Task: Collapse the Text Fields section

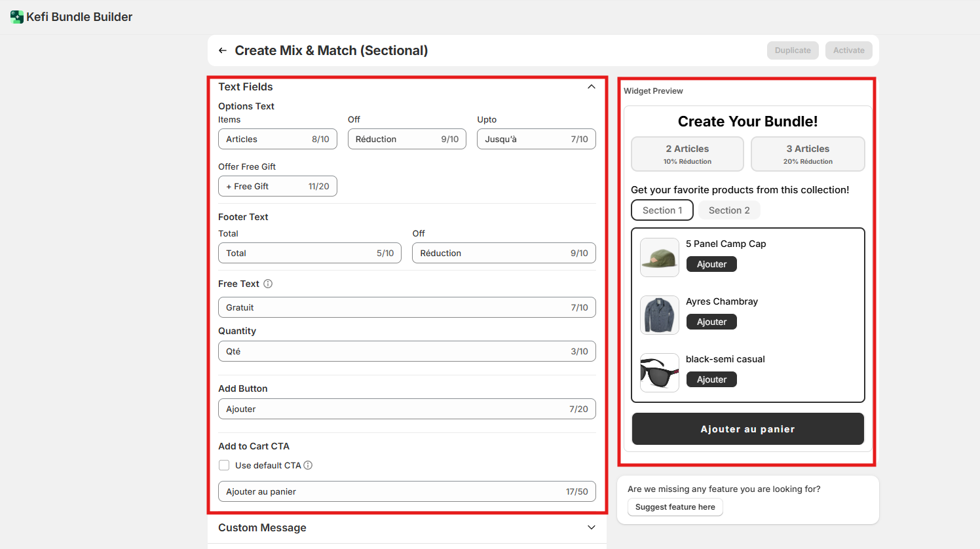Action: click(592, 86)
